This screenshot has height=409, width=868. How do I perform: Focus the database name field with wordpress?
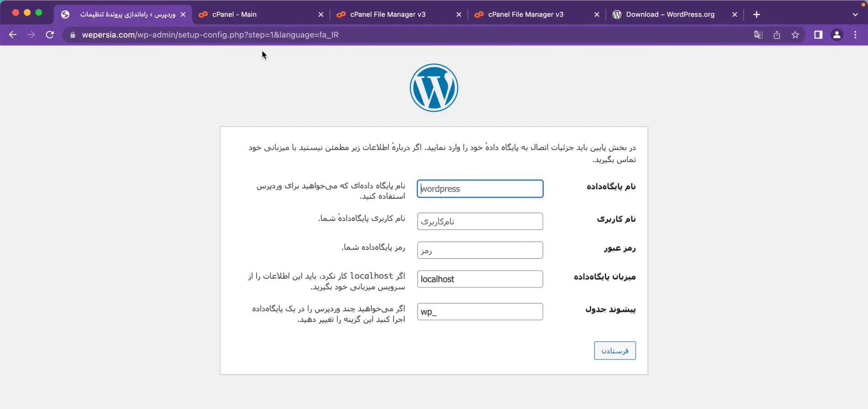click(480, 189)
